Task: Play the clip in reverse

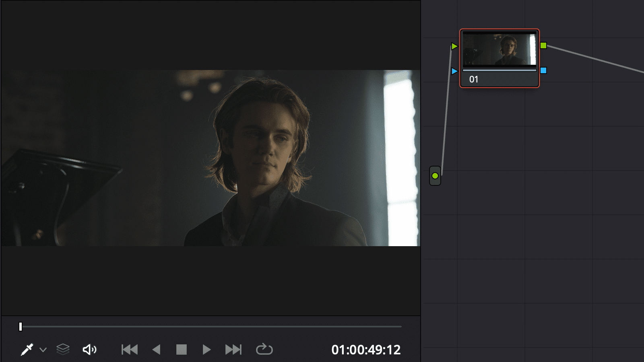Action: [157, 349]
